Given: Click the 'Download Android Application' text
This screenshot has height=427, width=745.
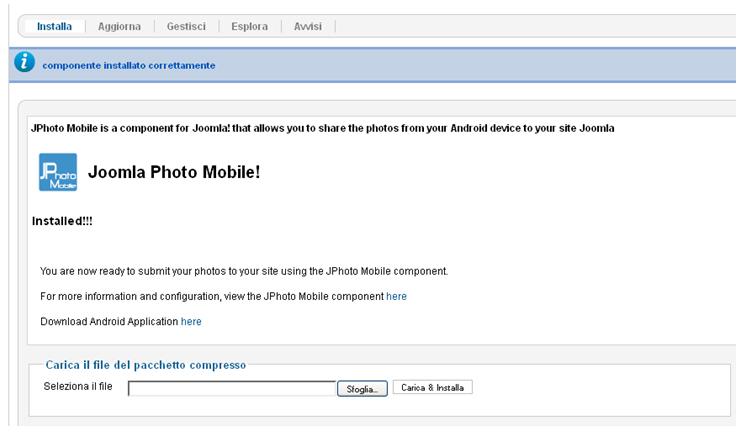Looking at the screenshot, I should (x=109, y=322).
